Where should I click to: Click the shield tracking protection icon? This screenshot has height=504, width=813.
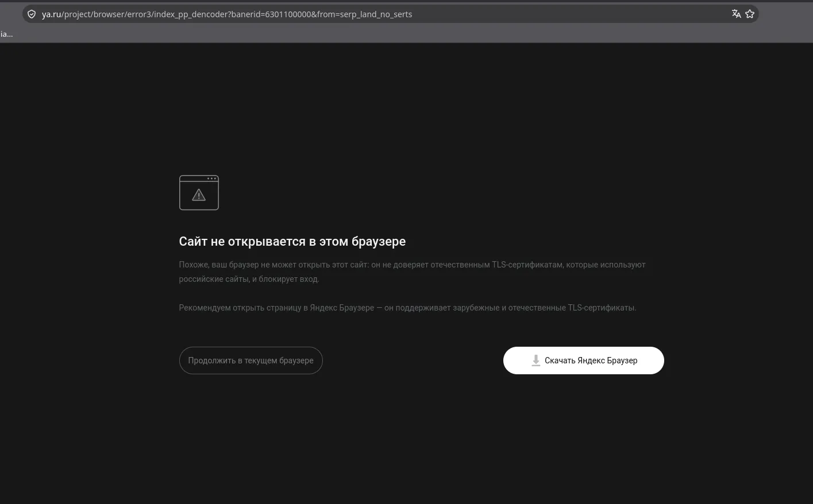[32, 14]
